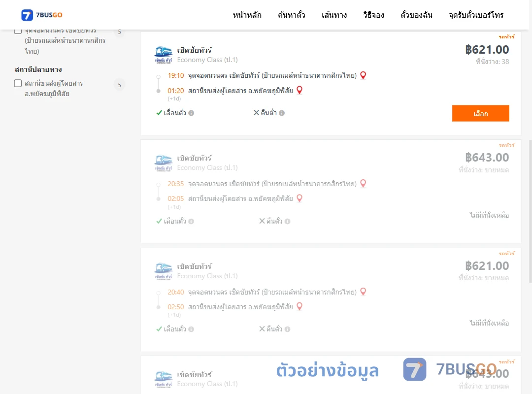Click the 02:50 arrival time
The height and width of the screenshot is (394, 532).
pos(176,307)
